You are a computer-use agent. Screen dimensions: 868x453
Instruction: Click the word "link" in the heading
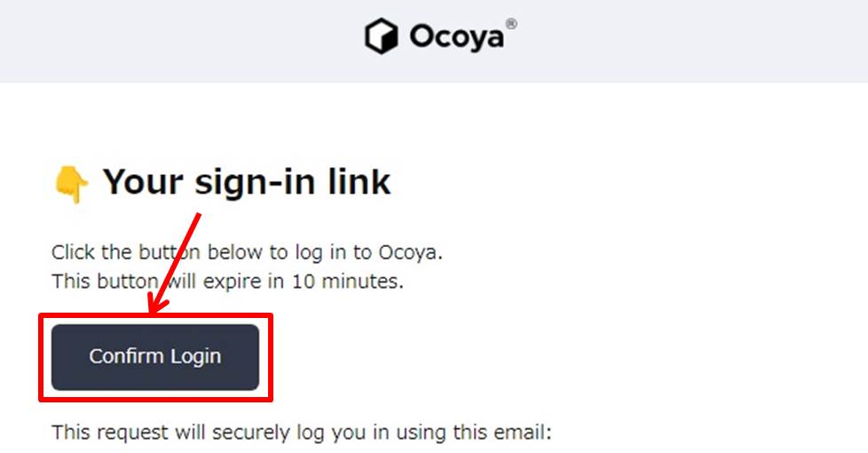pos(359,181)
